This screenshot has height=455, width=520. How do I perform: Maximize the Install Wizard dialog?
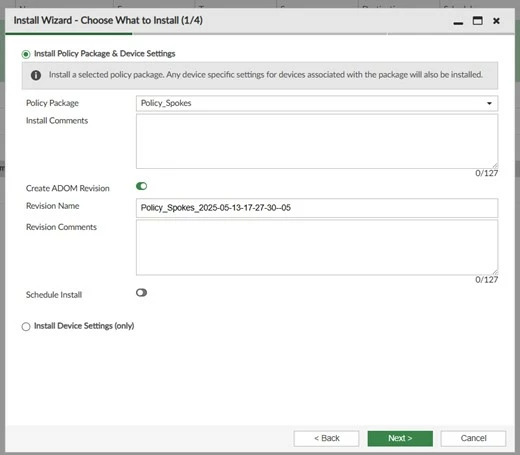pos(477,21)
